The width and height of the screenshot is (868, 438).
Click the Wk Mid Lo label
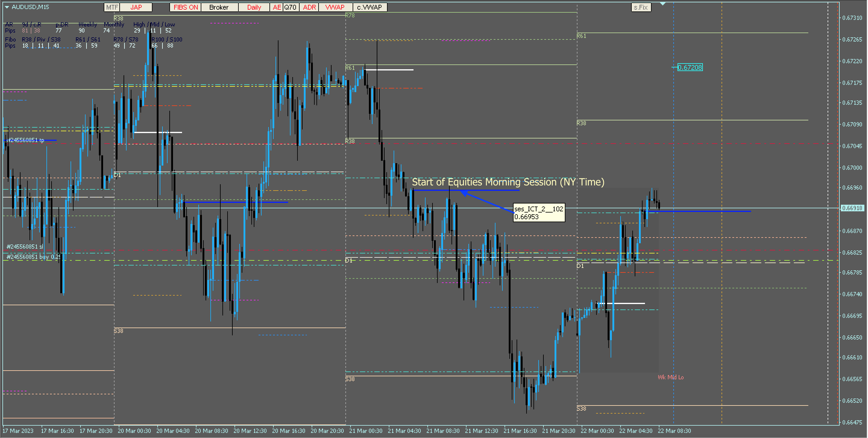670,377
